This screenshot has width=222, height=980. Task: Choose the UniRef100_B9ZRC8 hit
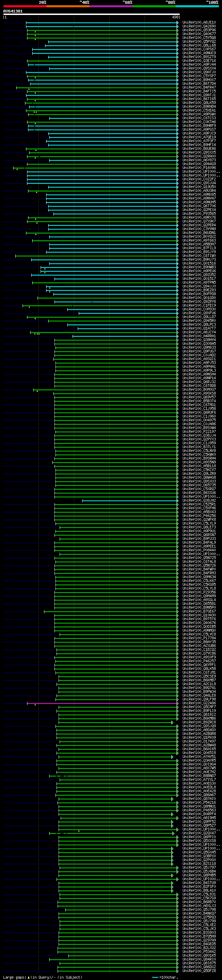coord(199,722)
